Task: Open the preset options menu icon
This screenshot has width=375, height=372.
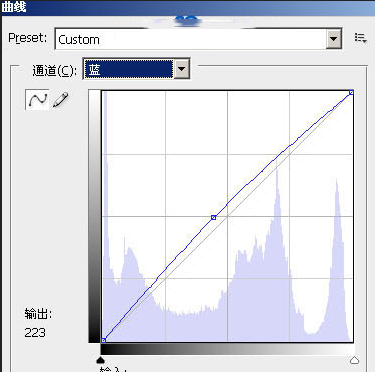Action: 360,38
